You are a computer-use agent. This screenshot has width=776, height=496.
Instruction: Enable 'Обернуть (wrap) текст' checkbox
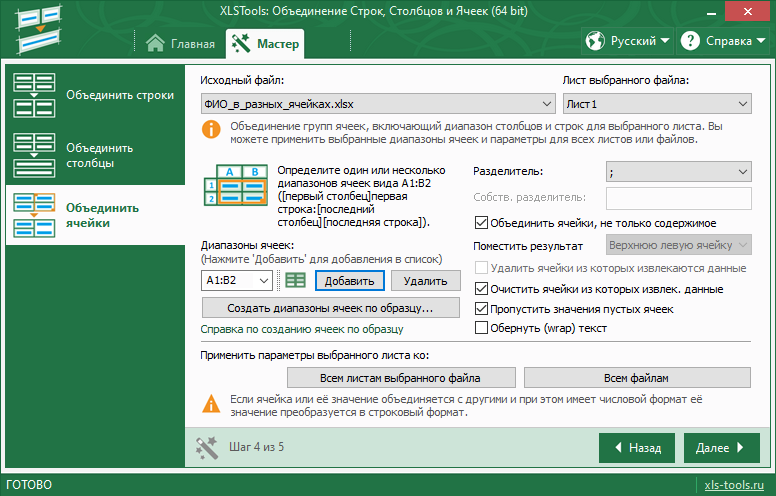[482, 328]
